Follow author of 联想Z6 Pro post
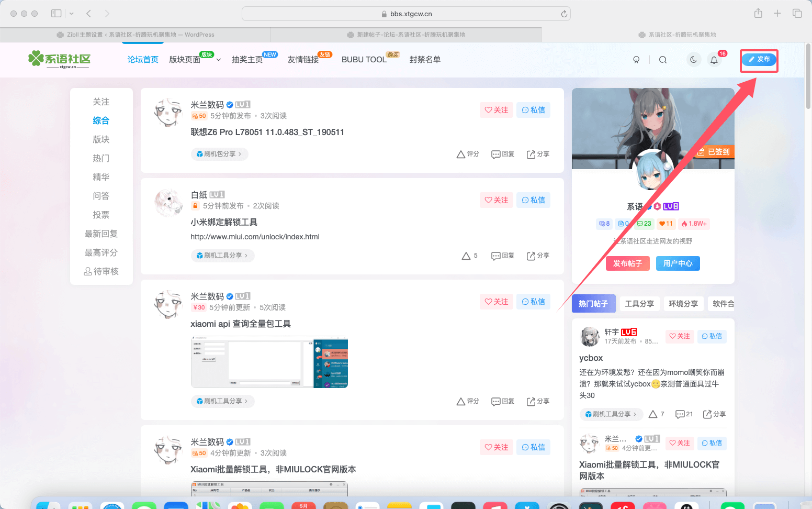This screenshot has height=509, width=812. [497, 110]
